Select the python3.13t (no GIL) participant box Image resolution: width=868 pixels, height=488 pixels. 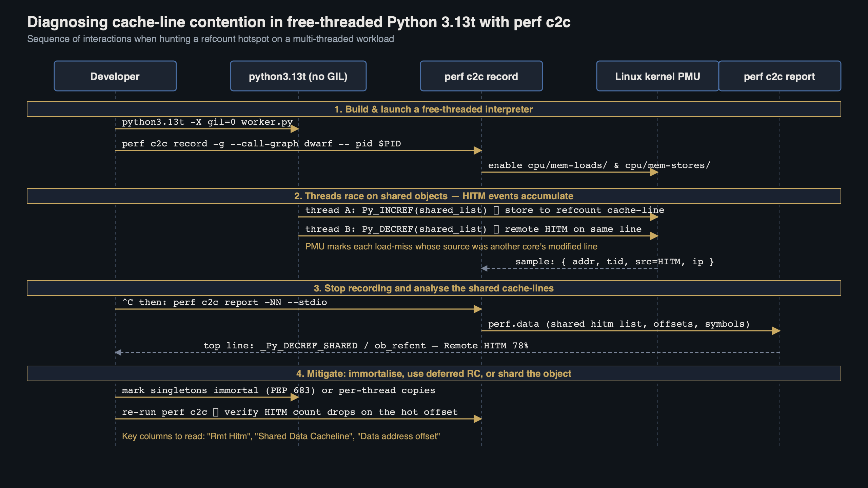(298, 76)
